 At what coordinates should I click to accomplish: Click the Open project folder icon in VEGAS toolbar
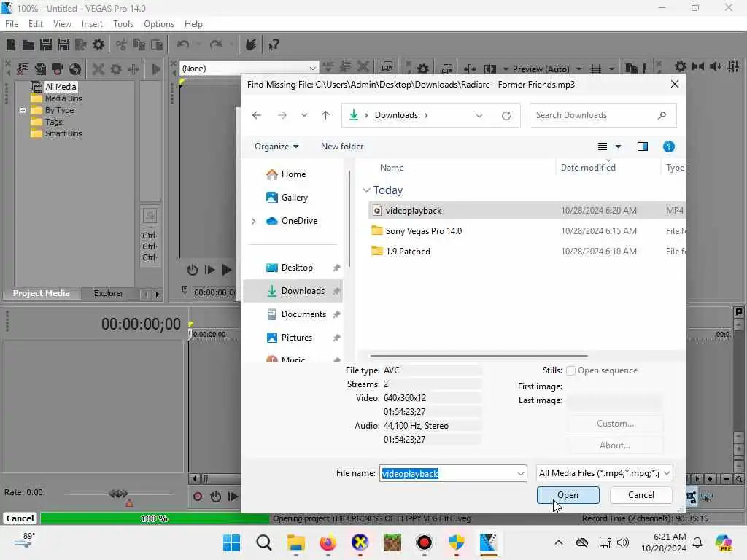point(28,44)
